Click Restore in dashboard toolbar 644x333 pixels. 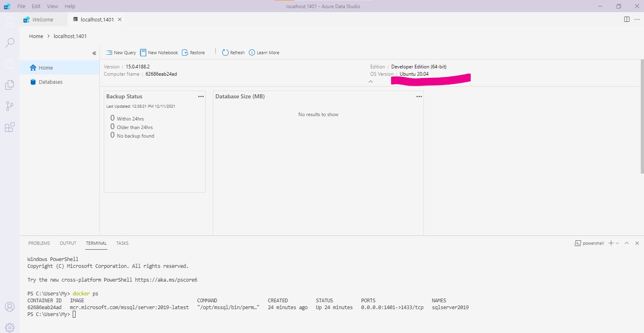pos(194,53)
